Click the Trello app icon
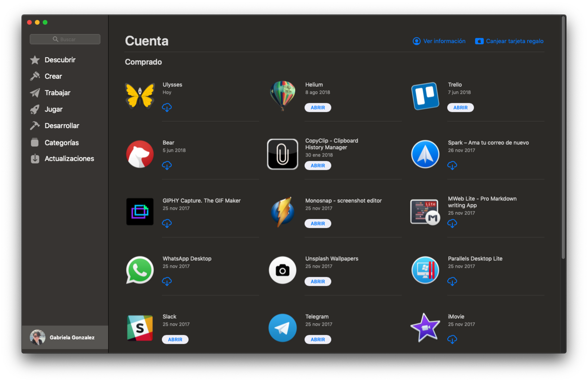Image resolution: width=588 pixels, height=382 pixels. [x=425, y=95]
